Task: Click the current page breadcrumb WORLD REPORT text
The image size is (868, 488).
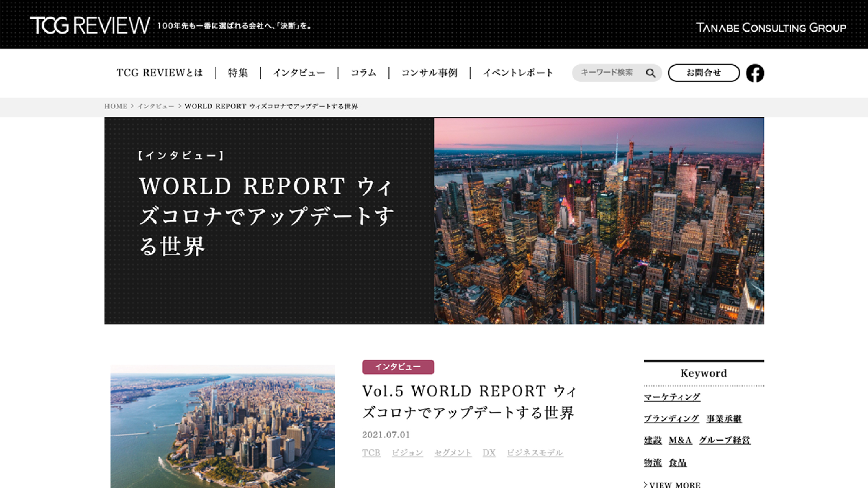Action: click(271, 106)
